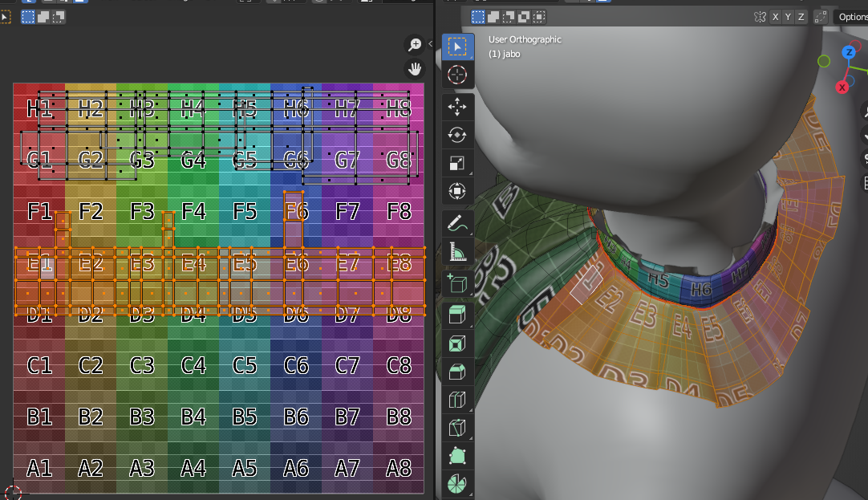The image size is (868, 500).
Task: Select the Loop Cut tool
Action: coord(457,400)
